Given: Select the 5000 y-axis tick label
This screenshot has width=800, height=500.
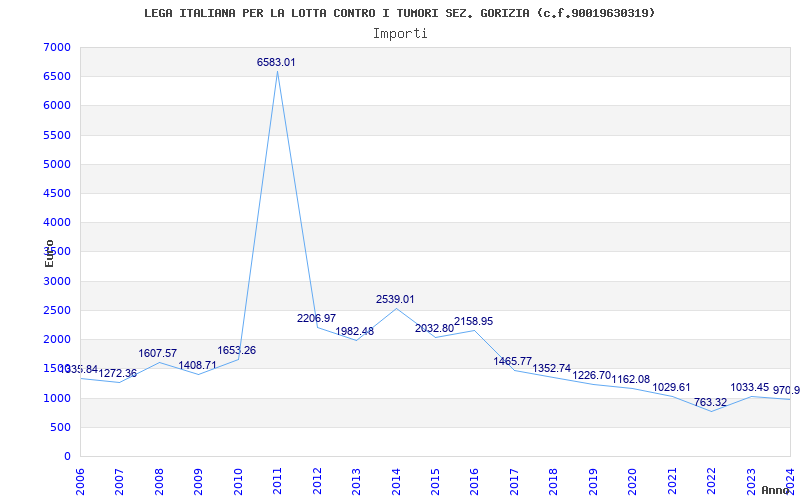Looking at the screenshot, I should (x=57, y=164).
